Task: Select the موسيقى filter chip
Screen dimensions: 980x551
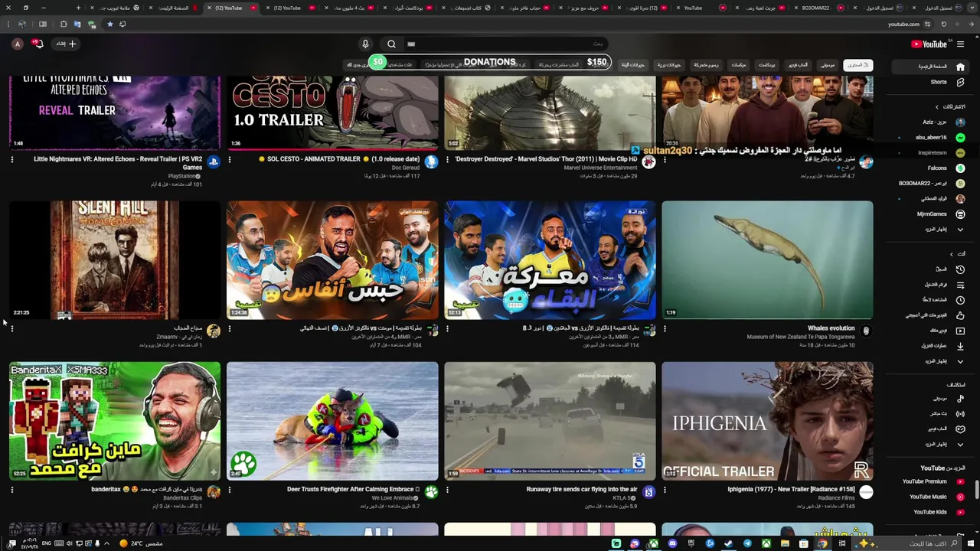Action: click(x=828, y=65)
